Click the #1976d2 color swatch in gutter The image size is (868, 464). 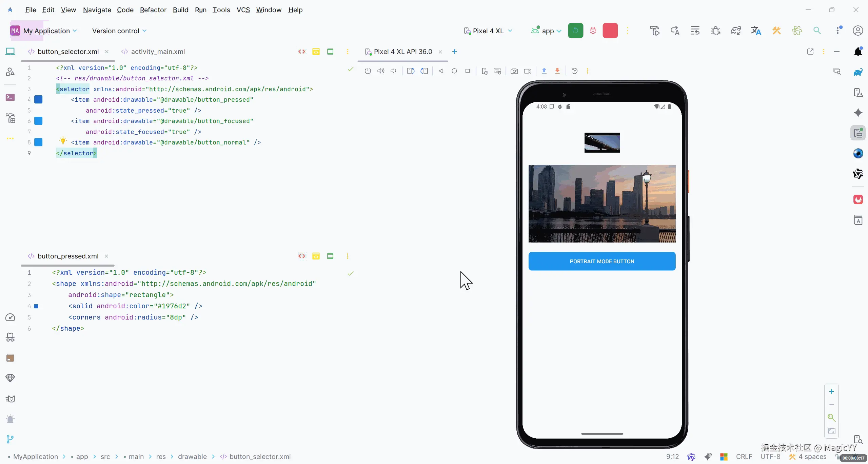(x=36, y=306)
